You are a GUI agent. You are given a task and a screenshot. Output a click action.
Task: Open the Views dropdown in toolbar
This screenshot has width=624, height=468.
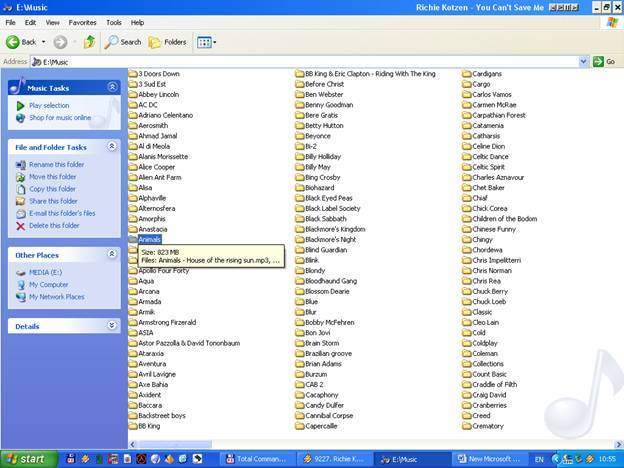coord(207,42)
